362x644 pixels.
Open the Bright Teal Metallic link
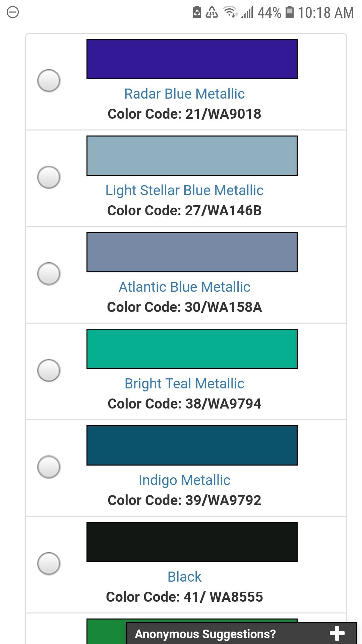pyautogui.click(x=184, y=384)
